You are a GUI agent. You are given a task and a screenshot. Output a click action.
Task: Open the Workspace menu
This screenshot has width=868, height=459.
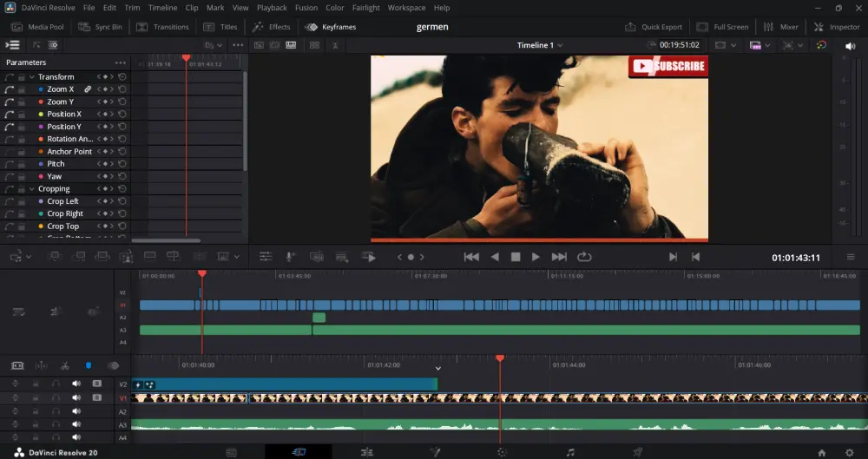click(x=406, y=8)
